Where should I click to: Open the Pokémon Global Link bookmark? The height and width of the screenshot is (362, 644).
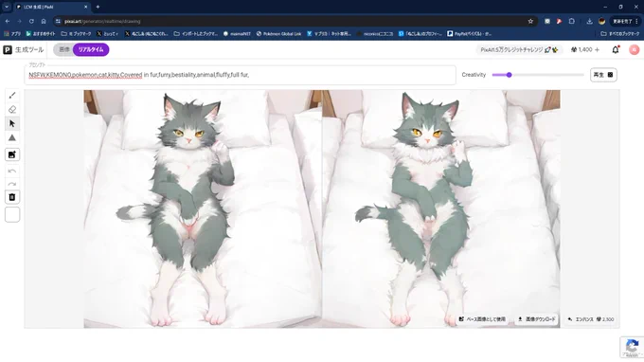click(x=278, y=34)
